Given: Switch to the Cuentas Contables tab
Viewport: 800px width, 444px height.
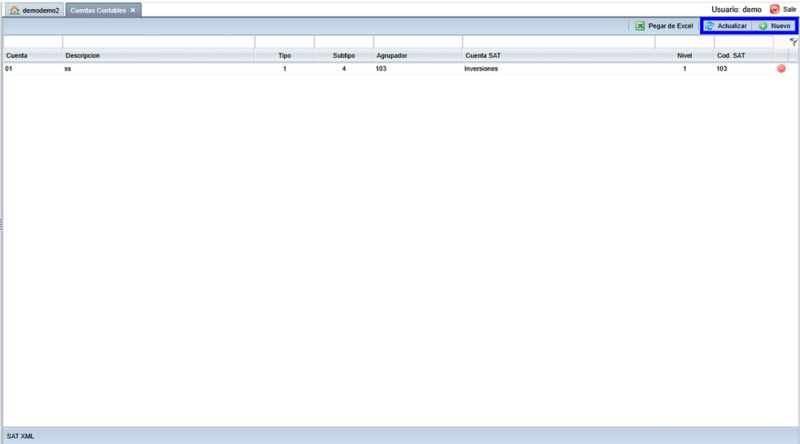Looking at the screenshot, I should [98, 10].
